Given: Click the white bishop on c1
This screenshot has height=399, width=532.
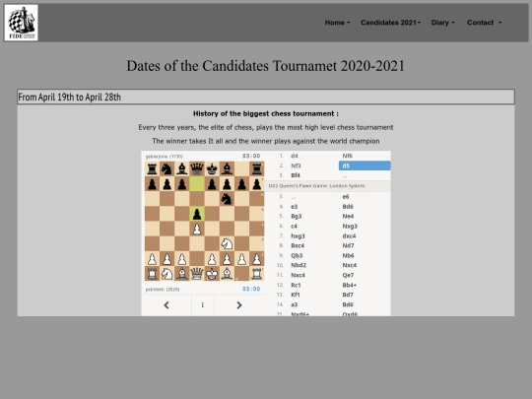Looking at the screenshot, I should [x=182, y=273].
